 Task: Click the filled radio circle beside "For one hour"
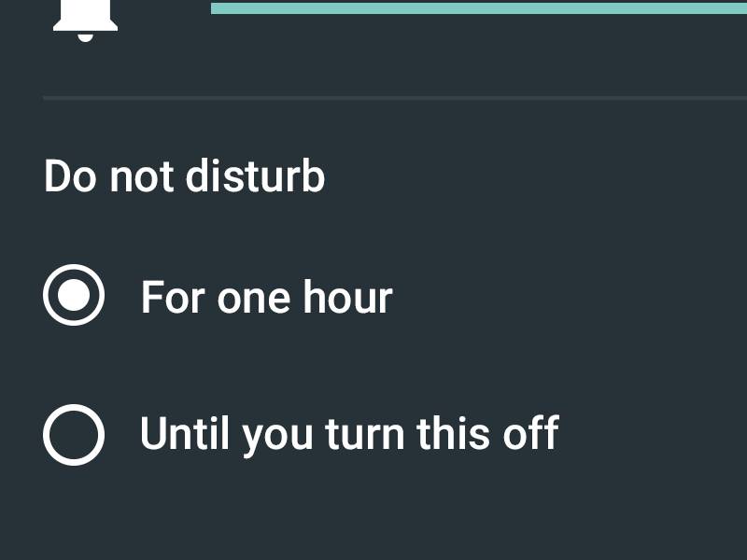coord(74,296)
